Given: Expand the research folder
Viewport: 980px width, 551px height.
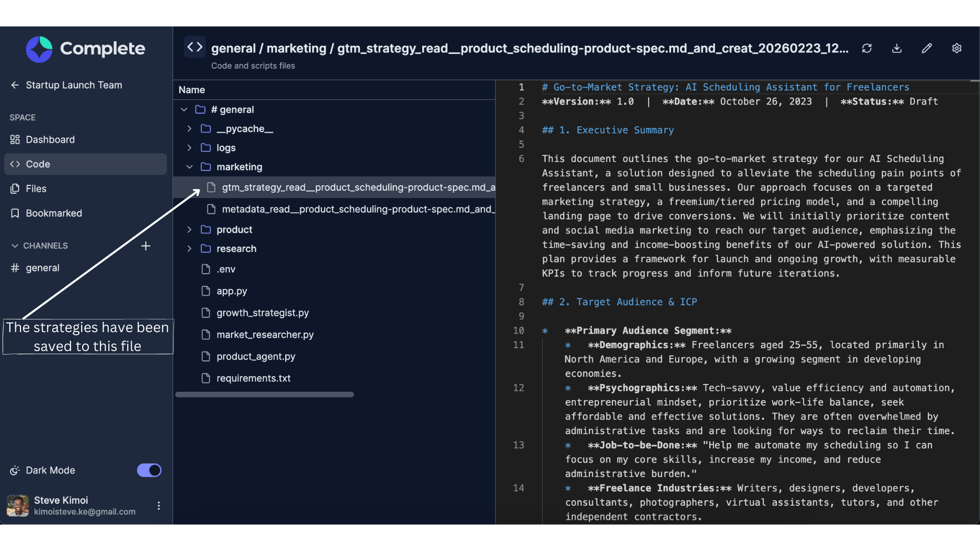Looking at the screenshot, I should point(189,248).
